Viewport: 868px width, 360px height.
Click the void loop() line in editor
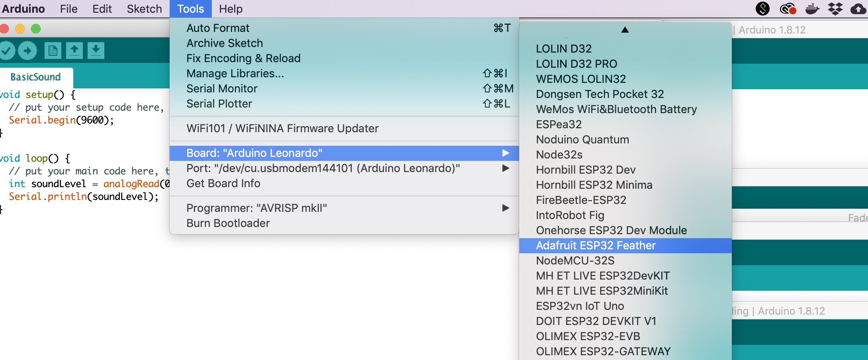point(35,158)
